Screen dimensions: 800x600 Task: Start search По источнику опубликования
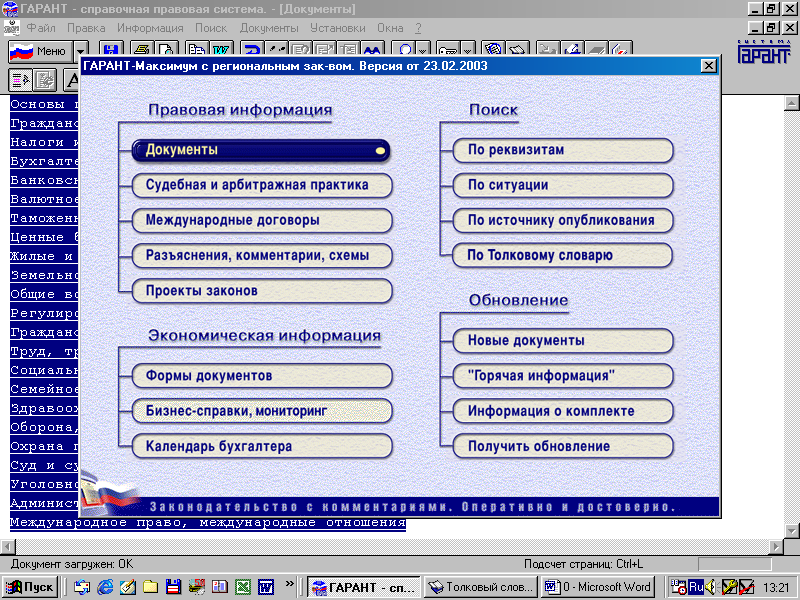coord(563,220)
